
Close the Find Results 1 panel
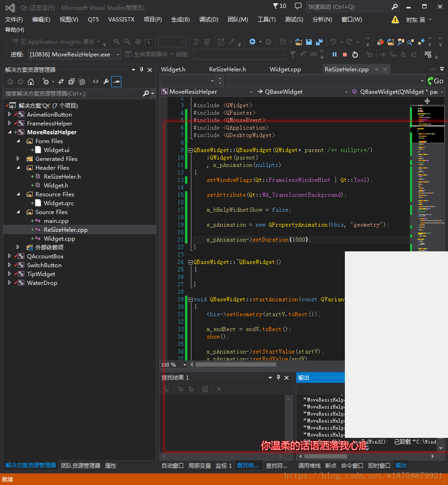click(x=287, y=378)
